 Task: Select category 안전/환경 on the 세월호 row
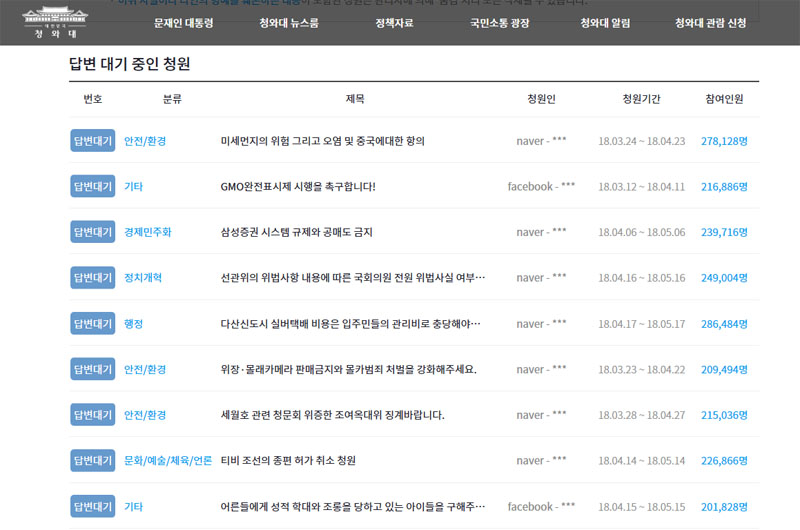pyautogui.click(x=145, y=415)
